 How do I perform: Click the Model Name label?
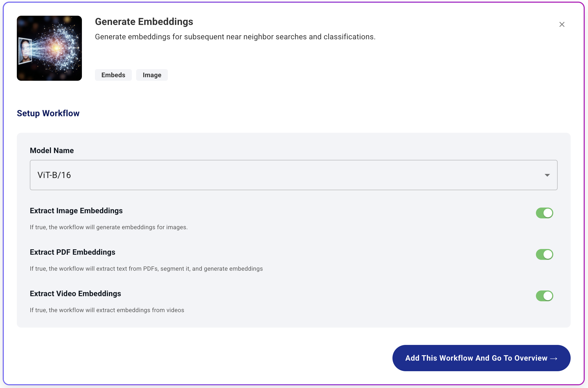(52, 151)
